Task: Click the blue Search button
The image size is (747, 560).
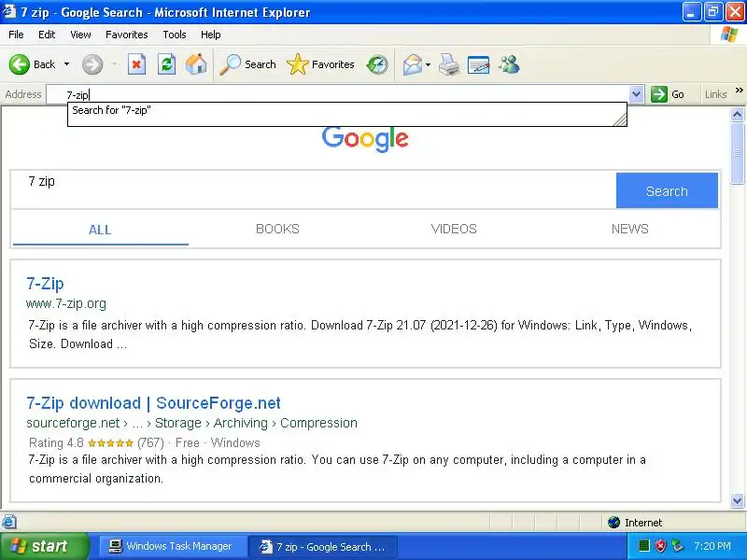Action: point(667,190)
